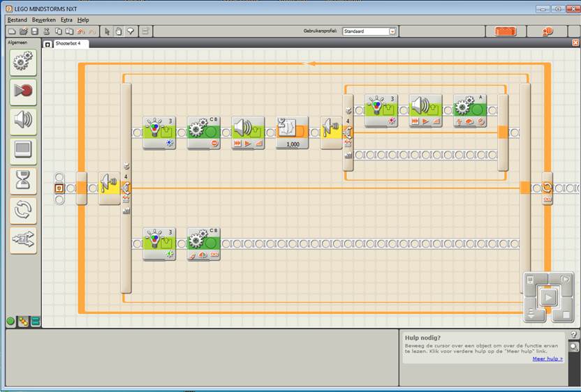581x392 pixels.
Task: Open a program with the toolbar folder icon
Action: pos(23,31)
